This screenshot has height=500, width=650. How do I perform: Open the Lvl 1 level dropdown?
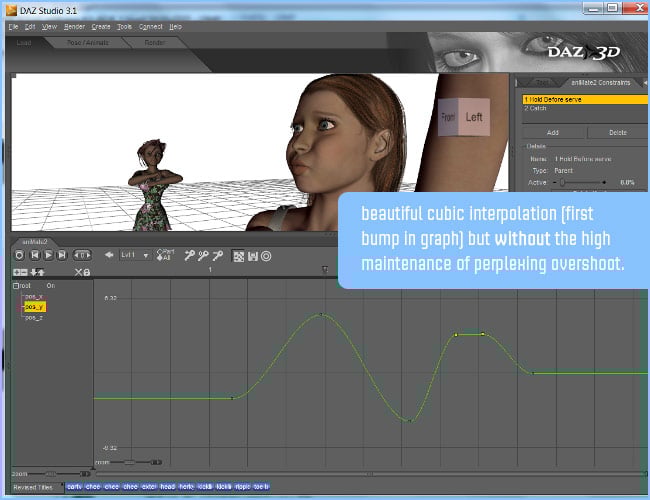click(134, 255)
